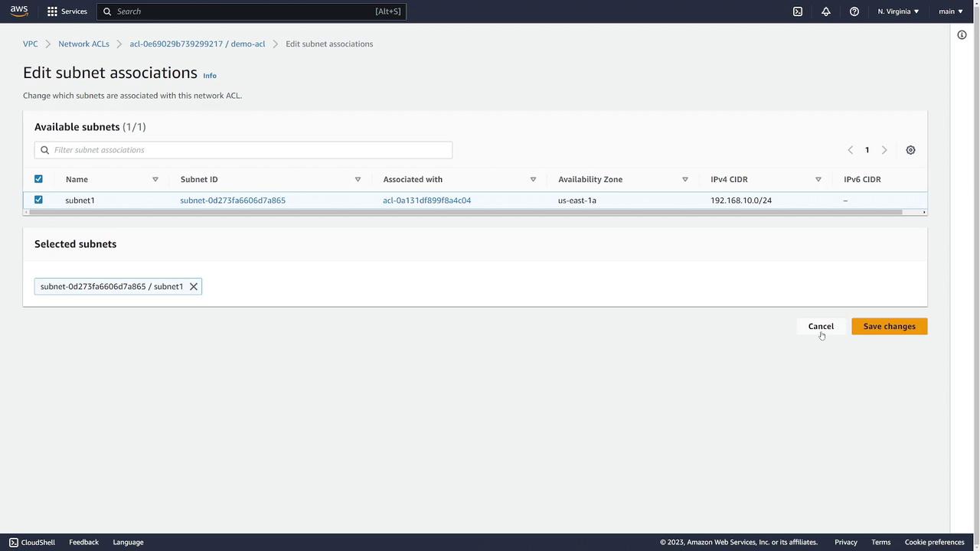
Task: Open table preferences gear icon
Action: click(910, 150)
